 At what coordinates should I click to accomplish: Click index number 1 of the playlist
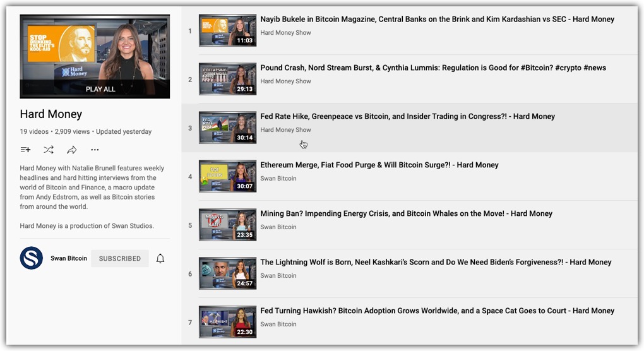pos(190,31)
